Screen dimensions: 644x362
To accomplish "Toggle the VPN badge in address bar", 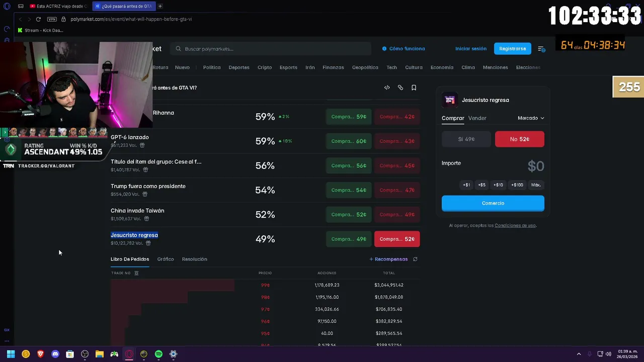I will [52, 19].
